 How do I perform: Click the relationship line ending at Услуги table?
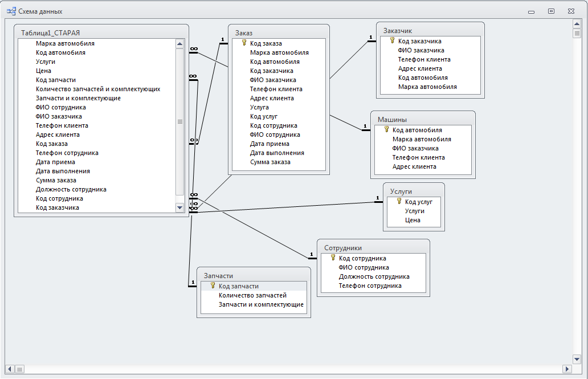point(285,207)
